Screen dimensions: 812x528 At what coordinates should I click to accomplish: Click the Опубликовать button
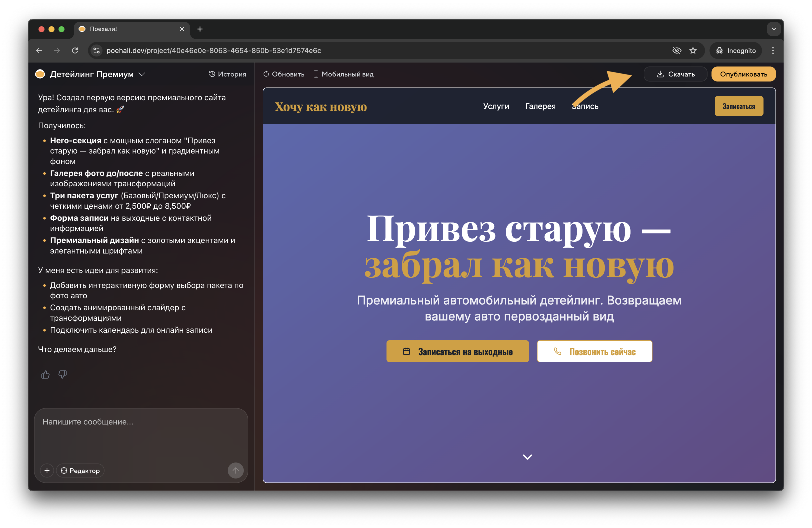(743, 74)
